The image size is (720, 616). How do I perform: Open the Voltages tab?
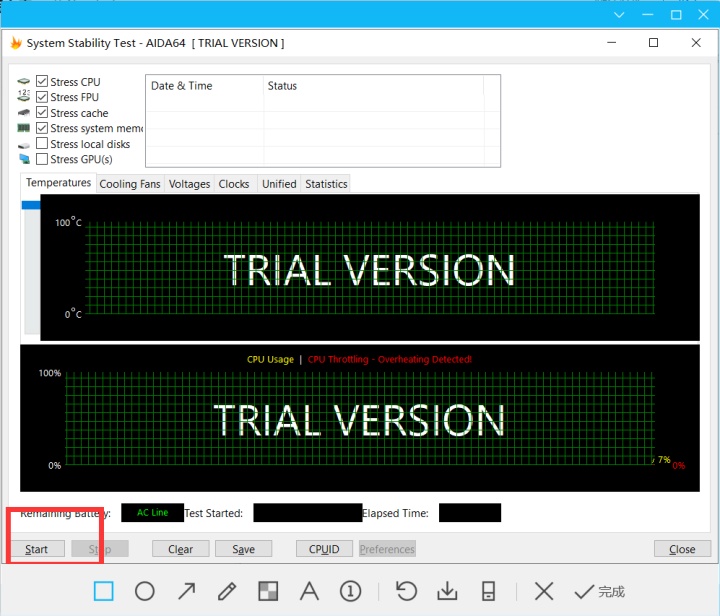pos(189,184)
